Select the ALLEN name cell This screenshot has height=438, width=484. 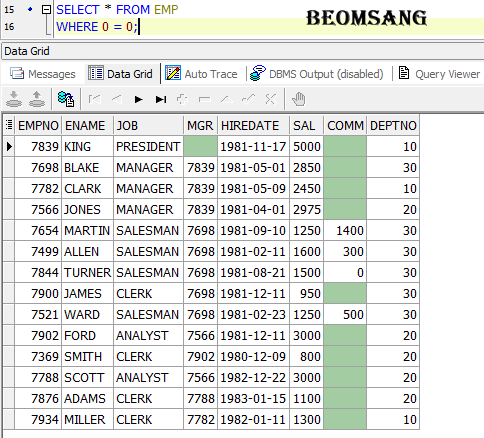pos(88,251)
